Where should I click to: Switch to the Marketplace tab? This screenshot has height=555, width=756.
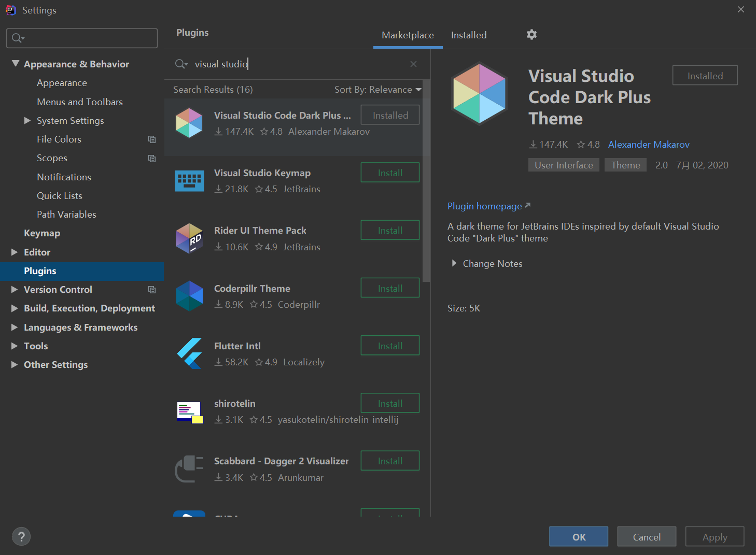408,35
